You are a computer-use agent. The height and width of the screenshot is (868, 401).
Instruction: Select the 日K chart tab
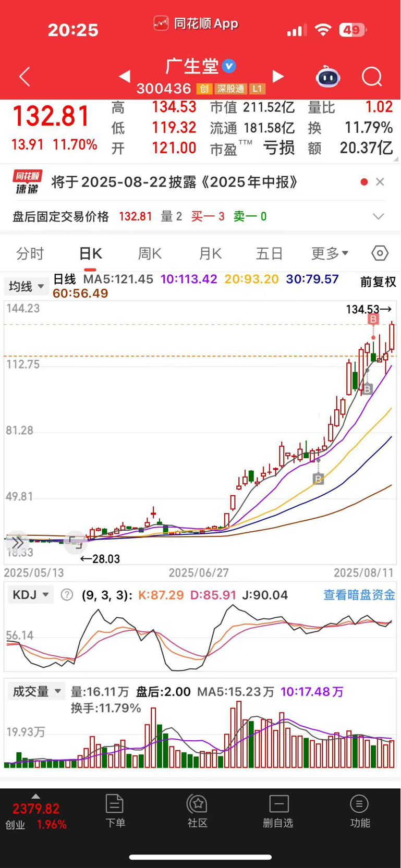(91, 254)
